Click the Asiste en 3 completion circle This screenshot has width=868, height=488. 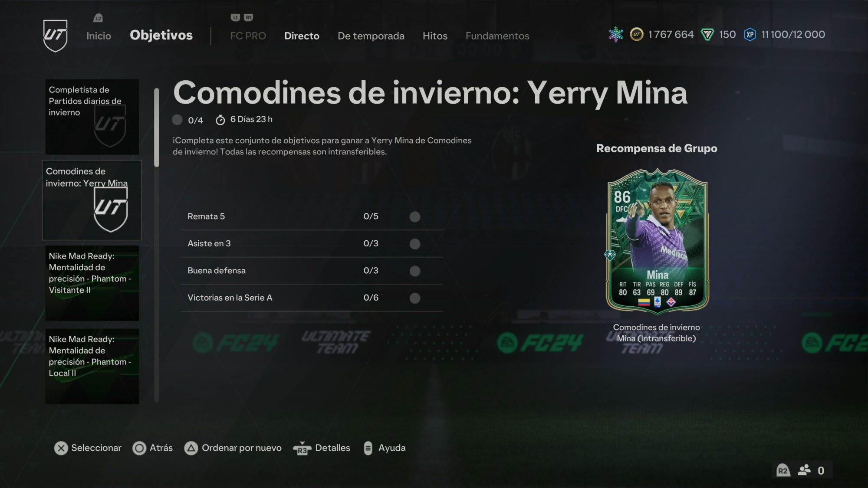tap(415, 244)
